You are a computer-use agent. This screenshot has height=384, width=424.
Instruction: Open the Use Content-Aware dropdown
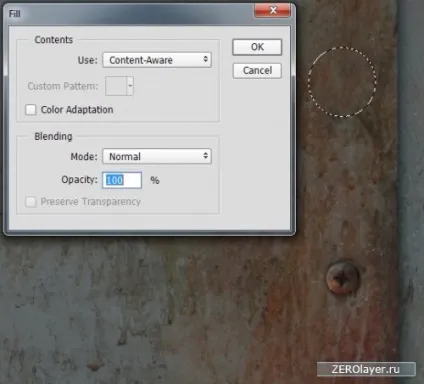157,60
